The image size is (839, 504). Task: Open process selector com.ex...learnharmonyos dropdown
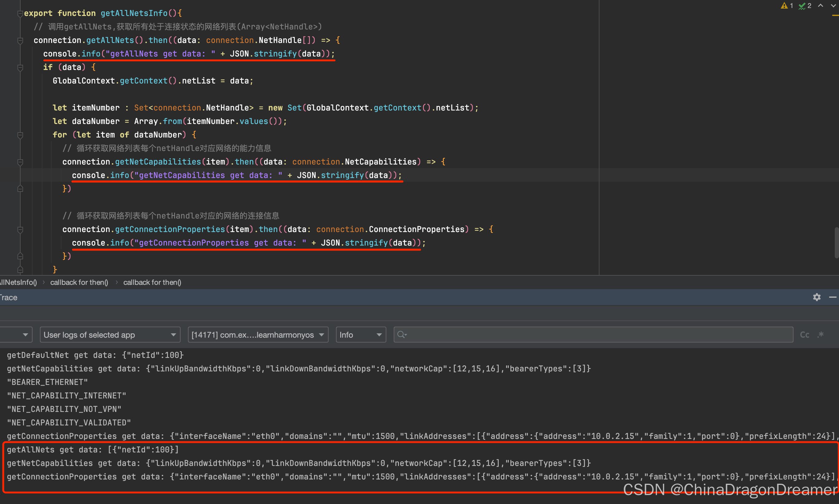[x=258, y=335]
